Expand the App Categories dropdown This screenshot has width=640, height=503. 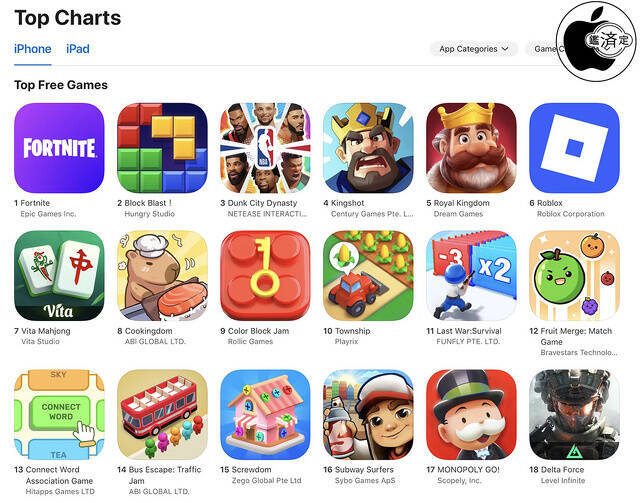tap(474, 49)
